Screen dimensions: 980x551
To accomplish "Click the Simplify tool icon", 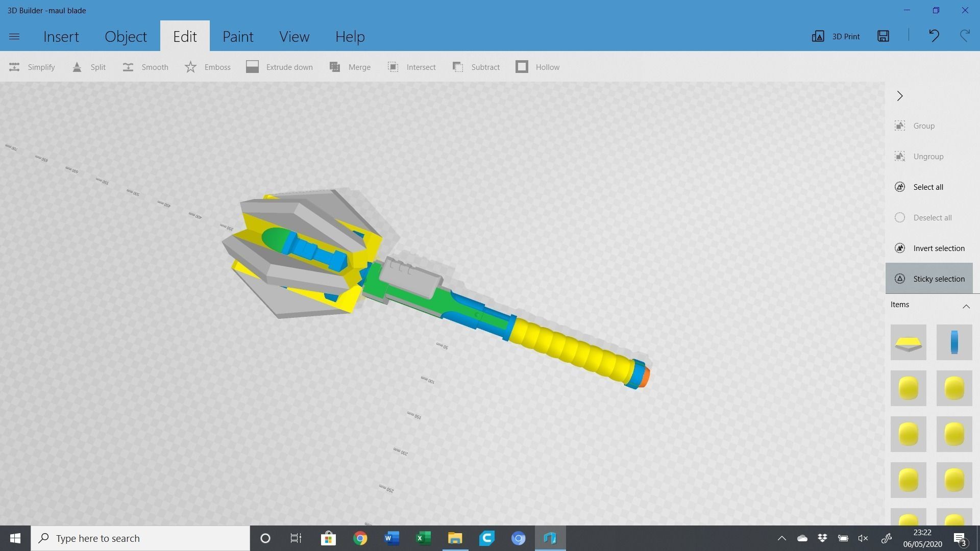I will pos(14,67).
